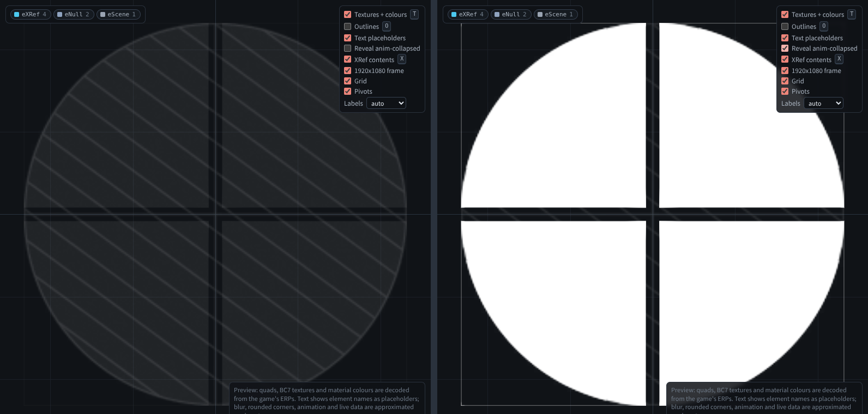Toggle Text placeholders checkbox in left panel
Viewport: 868px width, 414px height.
point(347,38)
